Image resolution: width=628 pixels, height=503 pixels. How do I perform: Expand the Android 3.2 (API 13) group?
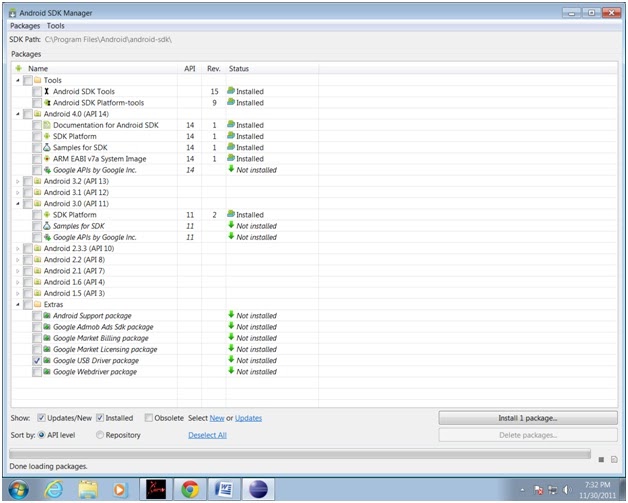click(x=18, y=181)
